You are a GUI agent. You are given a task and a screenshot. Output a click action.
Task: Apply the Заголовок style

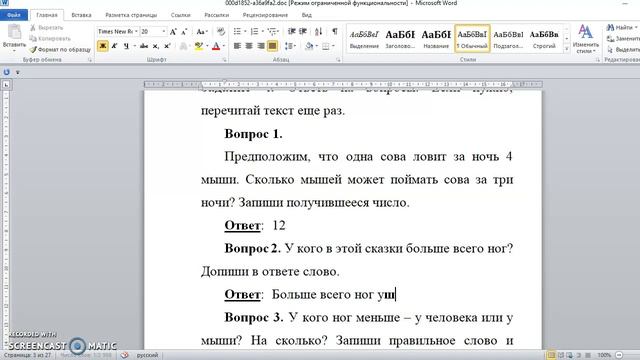(400, 39)
